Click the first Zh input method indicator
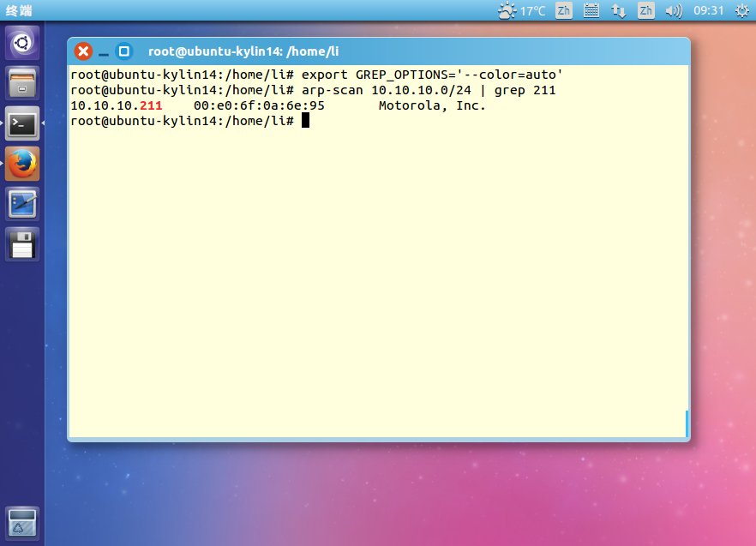The image size is (756, 546). click(x=564, y=10)
